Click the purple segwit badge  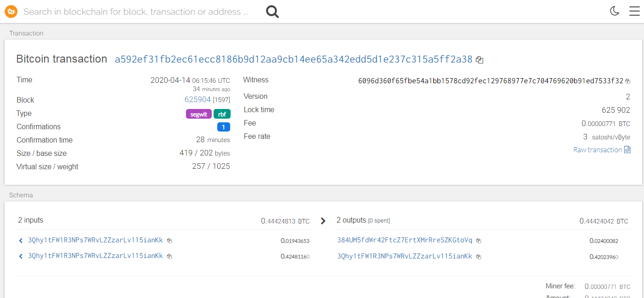pos(198,114)
